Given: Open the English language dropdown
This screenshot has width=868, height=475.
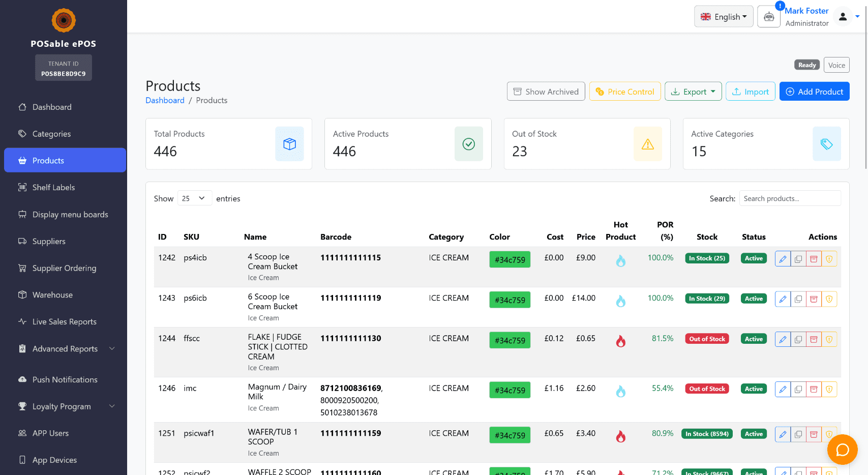Looking at the screenshot, I should tap(724, 17).
